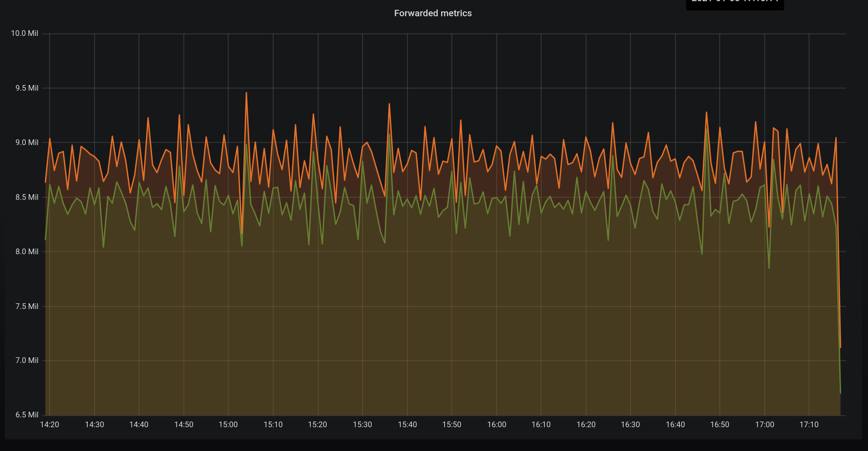Click the 8.0 Mil y-axis label
Viewport: 868px width, 451px height.
27,252
